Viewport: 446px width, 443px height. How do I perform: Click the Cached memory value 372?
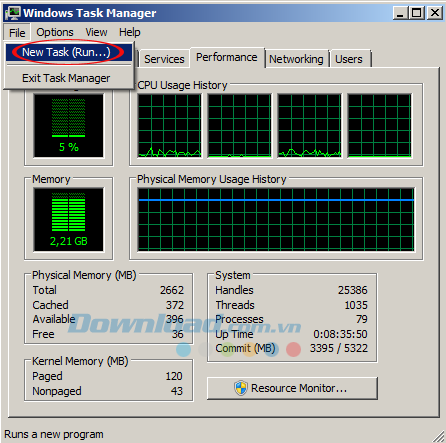point(175,305)
